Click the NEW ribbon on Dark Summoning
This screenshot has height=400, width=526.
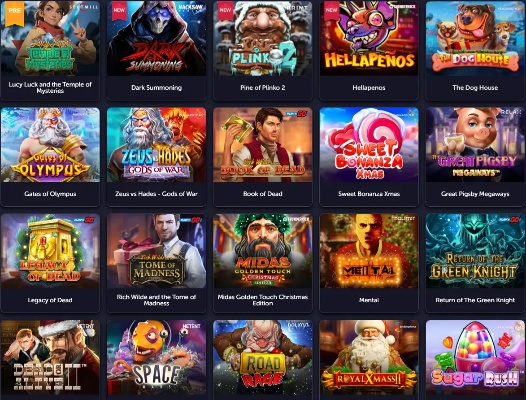[119, 10]
